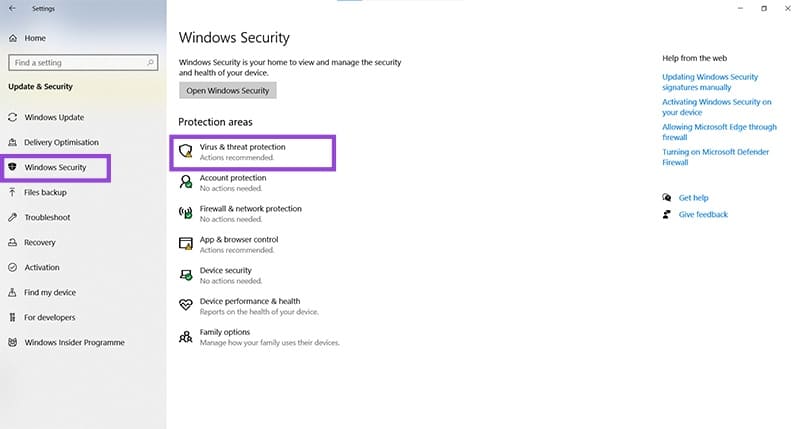The height and width of the screenshot is (429, 800).
Task: Click the Windows Update refresh icon
Action: pos(13,117)
